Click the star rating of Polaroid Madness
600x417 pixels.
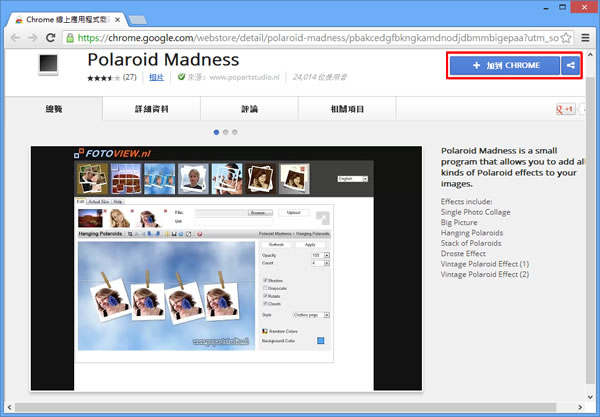[103, 78]
